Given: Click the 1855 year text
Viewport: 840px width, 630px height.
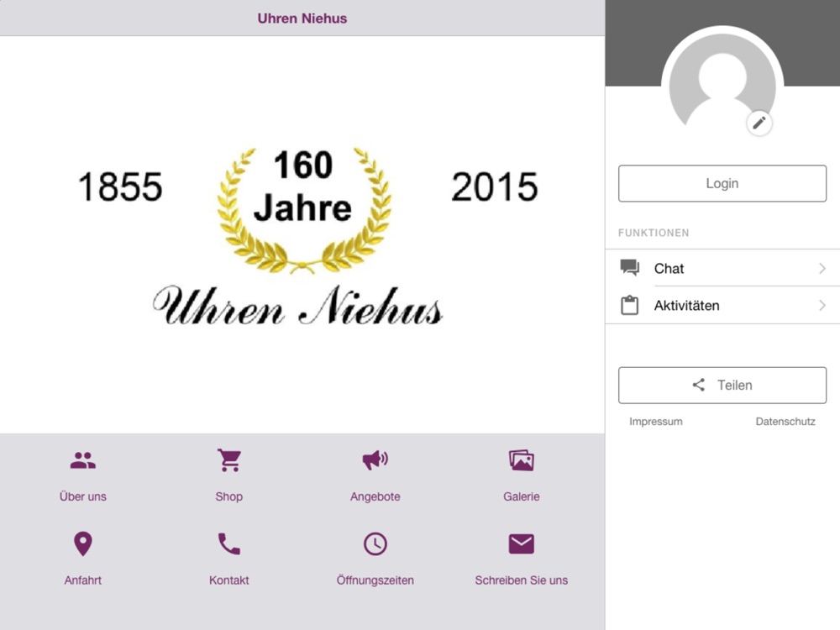Looking at the screenshot, I should click(120, 187).
